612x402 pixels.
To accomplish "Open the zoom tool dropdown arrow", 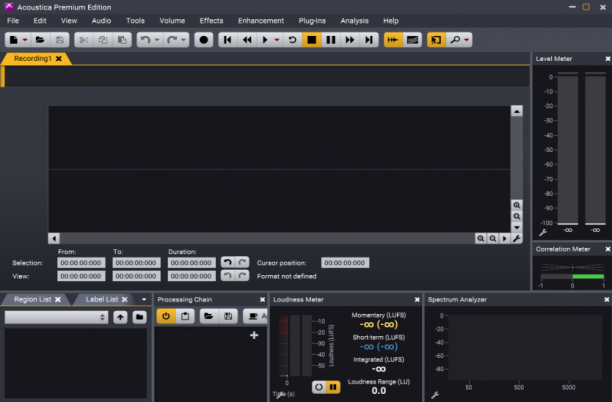I will click(466, 40).
